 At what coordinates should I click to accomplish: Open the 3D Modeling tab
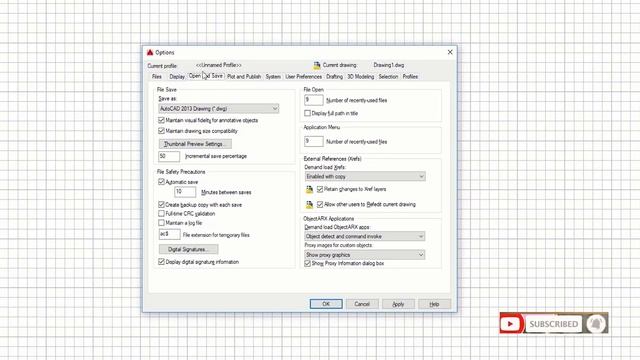coord(360,77)
